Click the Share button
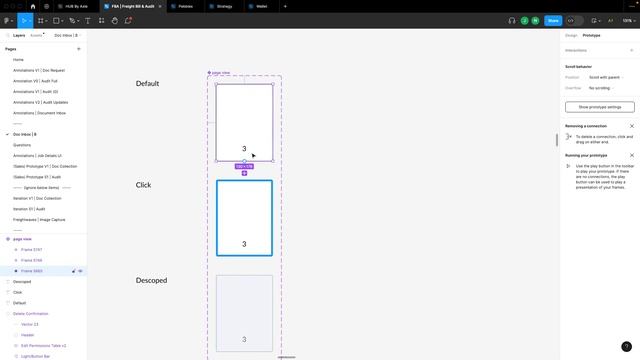 (x=553, y=20)
